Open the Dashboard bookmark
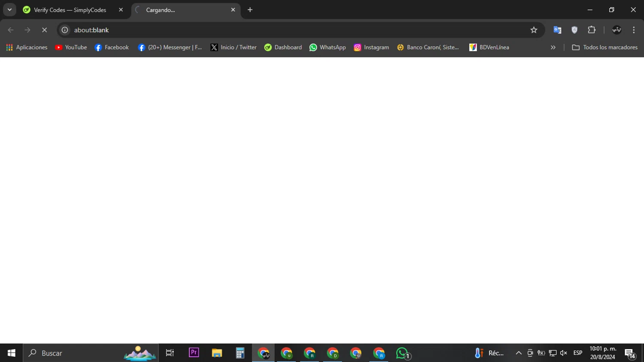Screen dimensions: 644x362 (x=283, y=47)
